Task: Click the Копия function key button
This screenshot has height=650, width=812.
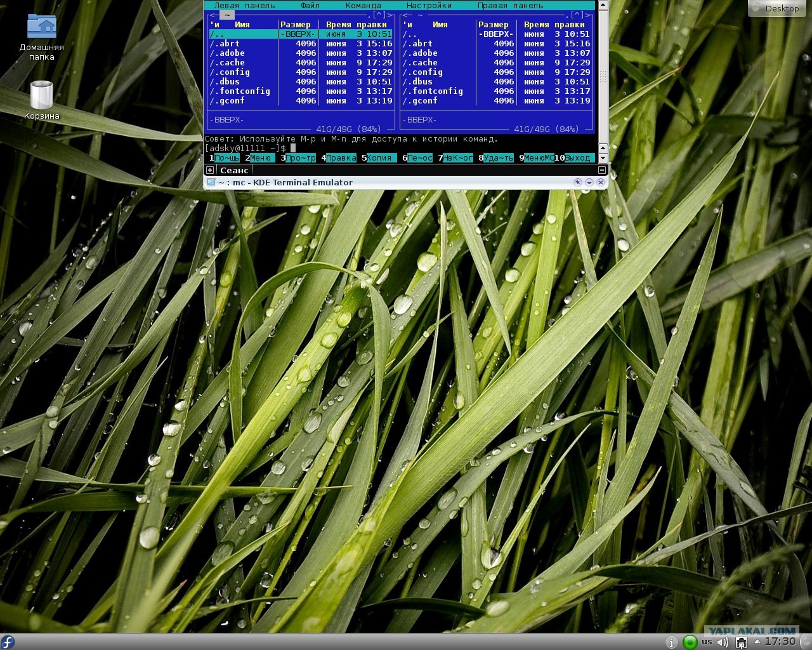Action: pos(379,157)
